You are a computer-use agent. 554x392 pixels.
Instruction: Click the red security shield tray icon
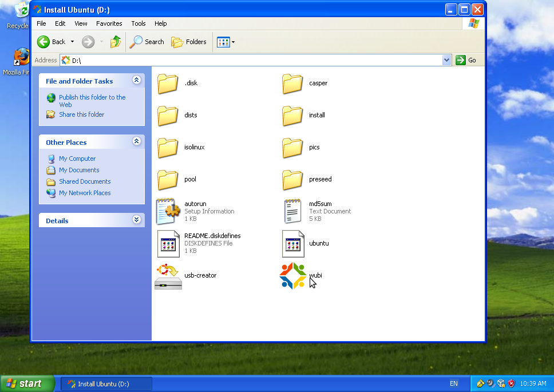coord(511,383)
